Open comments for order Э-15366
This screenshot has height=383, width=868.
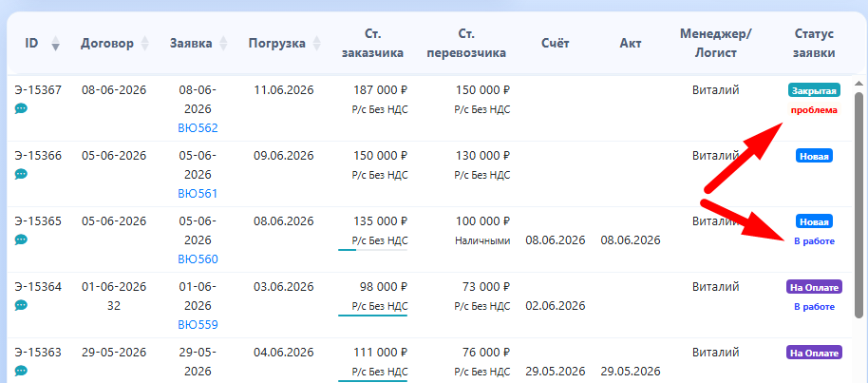[21, 174]
